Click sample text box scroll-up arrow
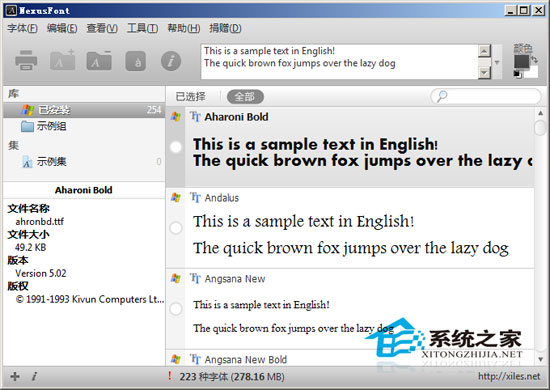550x390 pixels. click(x=484, y=51)
